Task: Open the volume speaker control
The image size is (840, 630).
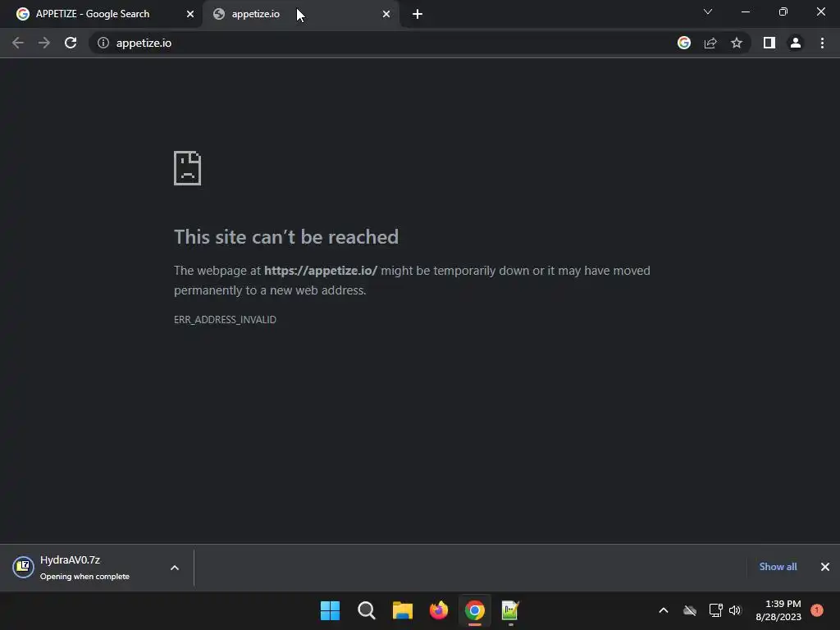Action: pyautogui.click(x=735, y=610)
